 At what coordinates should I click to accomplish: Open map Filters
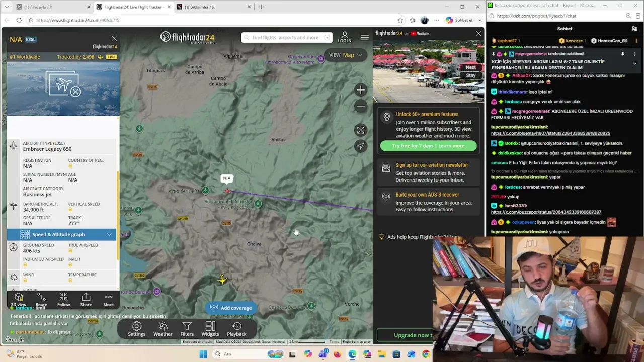(x=187, y=329)
